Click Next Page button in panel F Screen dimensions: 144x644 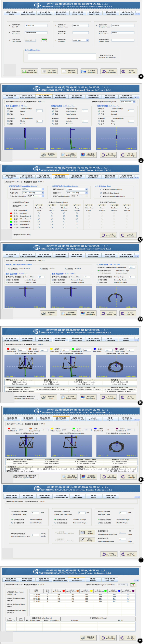click(129, 477)
